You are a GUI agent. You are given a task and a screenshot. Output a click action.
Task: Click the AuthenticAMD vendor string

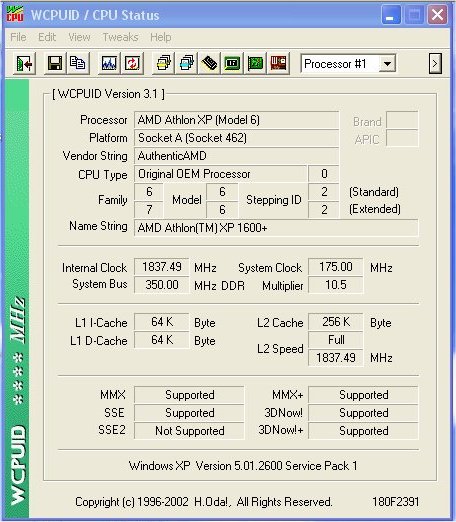point(236,156)
